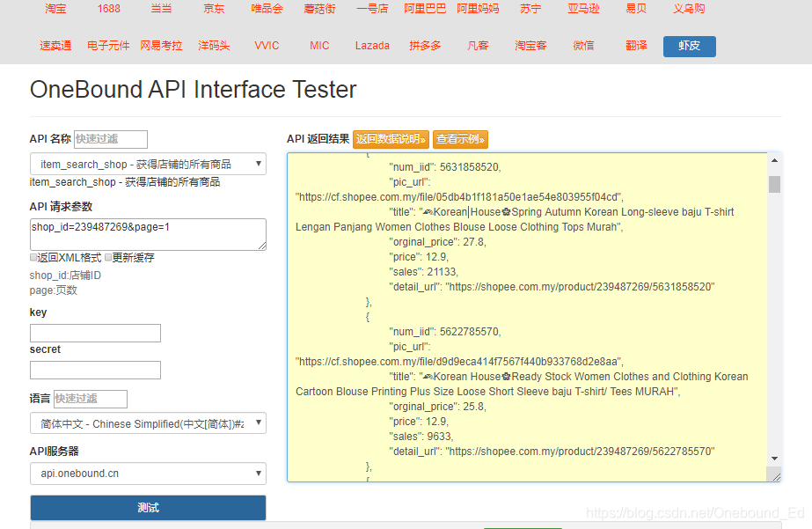Click the blue 测试 button
812x529 pixels.
[148, 508]
